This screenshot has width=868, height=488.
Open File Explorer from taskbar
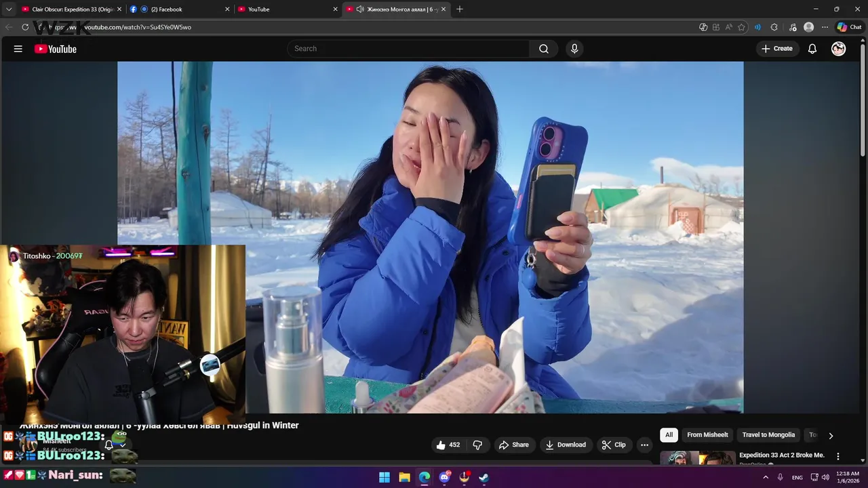tap(404, 477)
